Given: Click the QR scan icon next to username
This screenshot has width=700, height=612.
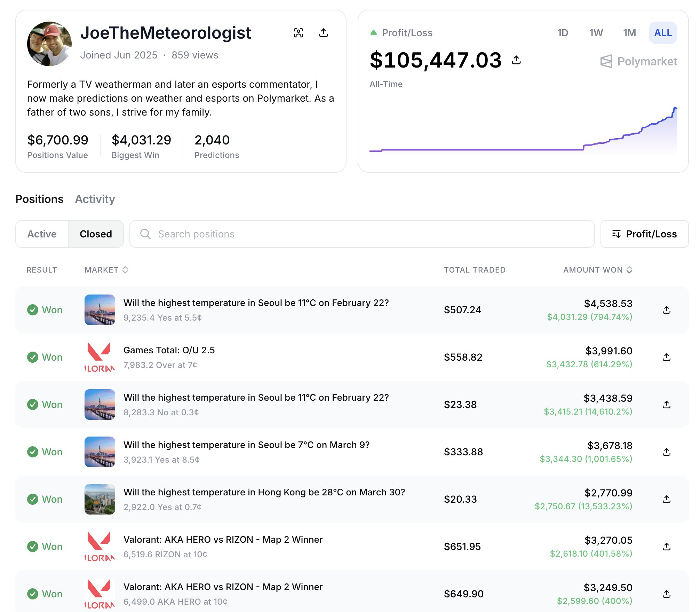Looking at the screenshot, I should click(x=299, y=32).
